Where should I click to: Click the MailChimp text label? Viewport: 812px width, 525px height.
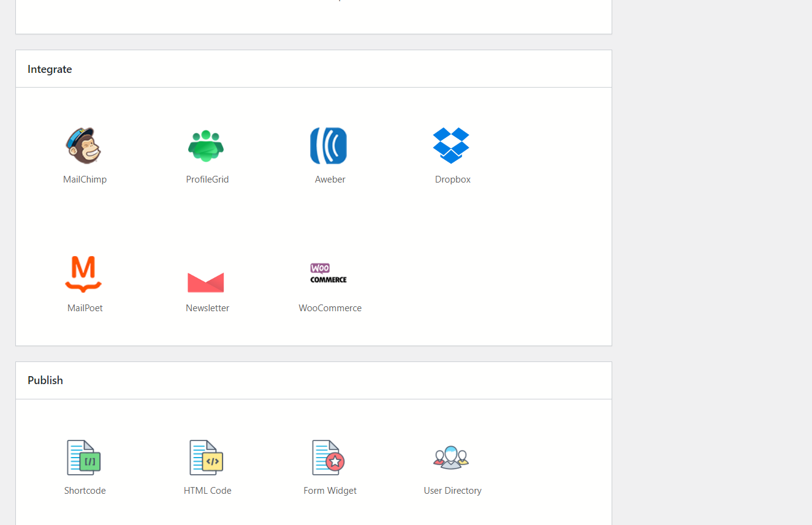pos(85,179)
